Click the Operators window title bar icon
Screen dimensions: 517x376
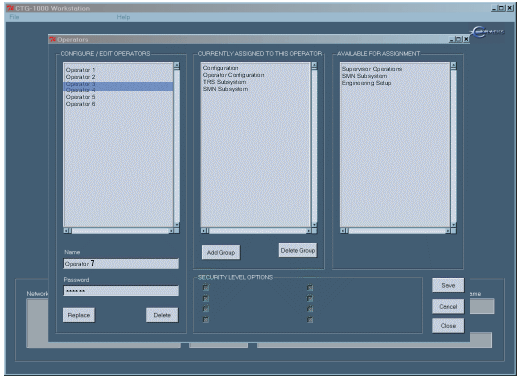click(x=52, y=39)
